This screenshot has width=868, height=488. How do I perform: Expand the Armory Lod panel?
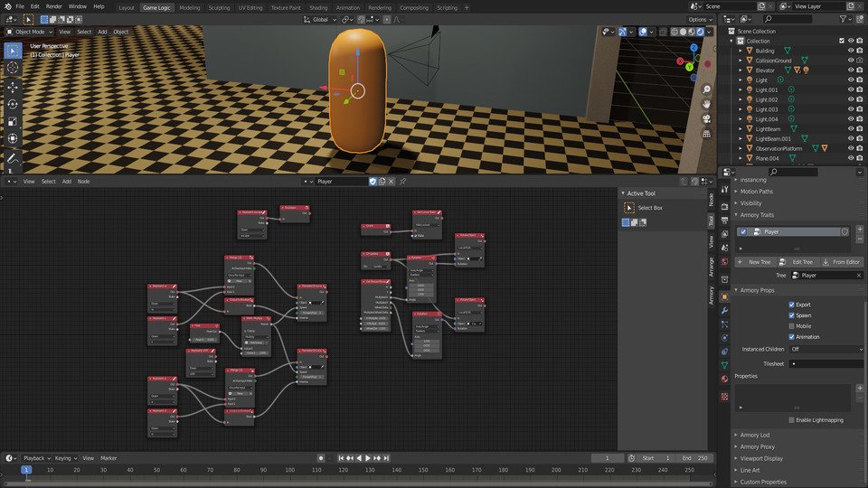pos(755,435)
